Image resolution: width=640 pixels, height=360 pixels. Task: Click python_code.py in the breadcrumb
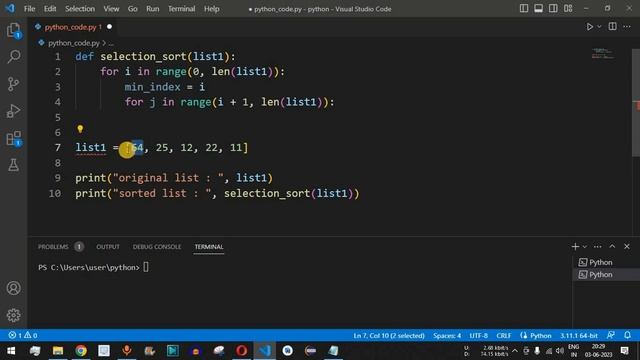click(74, 43)
